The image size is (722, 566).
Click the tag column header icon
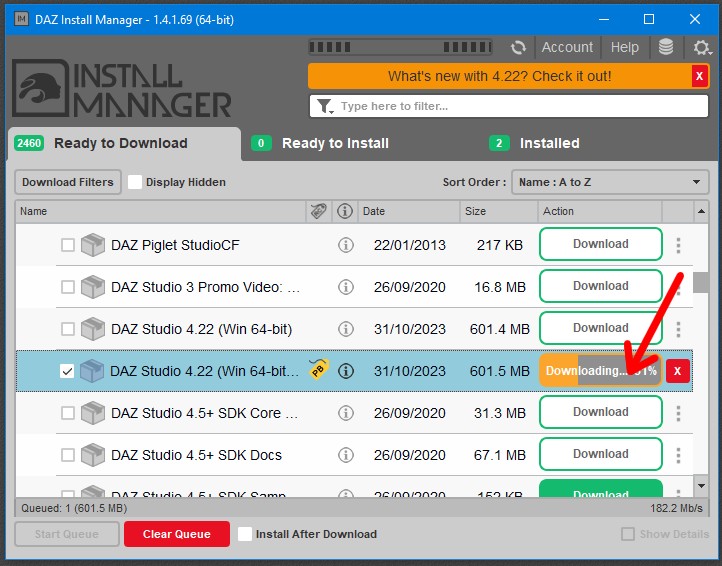tap(319, 211)
